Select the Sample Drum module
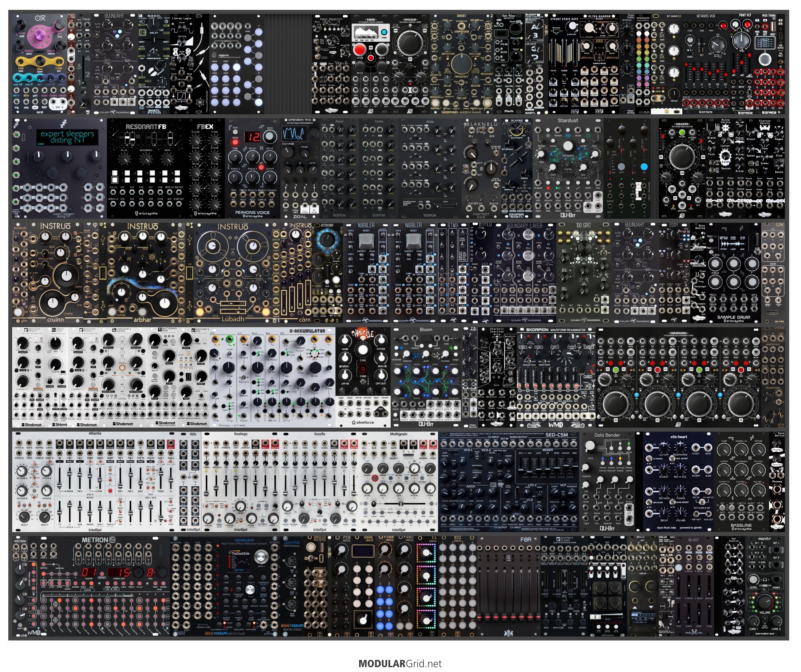This screenshot has height=672, width=801. coord(733,273)
